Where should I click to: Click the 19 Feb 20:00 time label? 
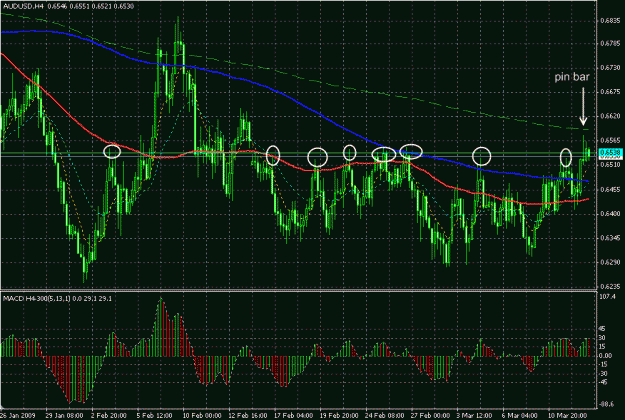click(340, 416)
